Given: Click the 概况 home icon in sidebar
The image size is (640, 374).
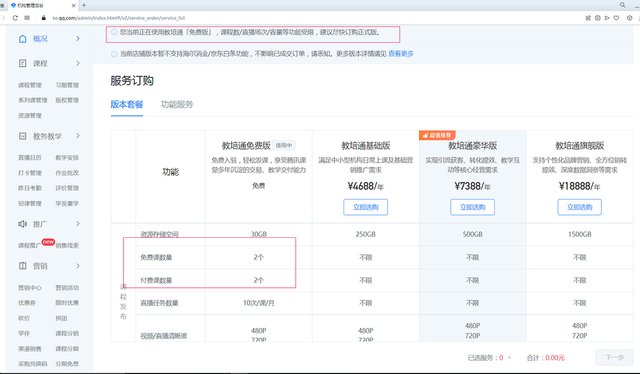Looking at the screenshot, I should click(x=23, y=39).
